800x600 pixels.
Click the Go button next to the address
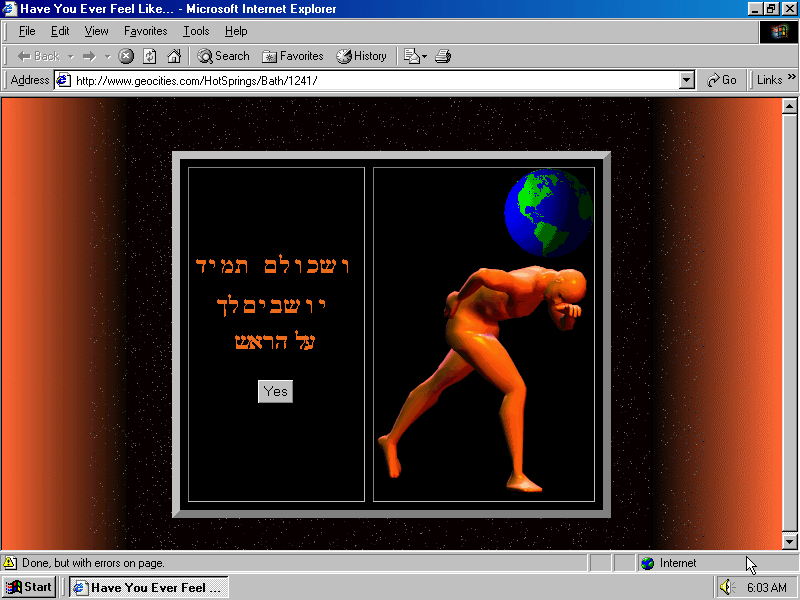pyautogui.click(x=721, y=80)
